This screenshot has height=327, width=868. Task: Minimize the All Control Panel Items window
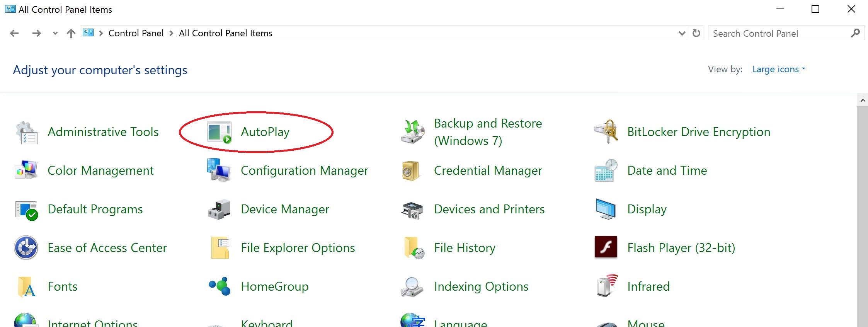tap(780, 9)
